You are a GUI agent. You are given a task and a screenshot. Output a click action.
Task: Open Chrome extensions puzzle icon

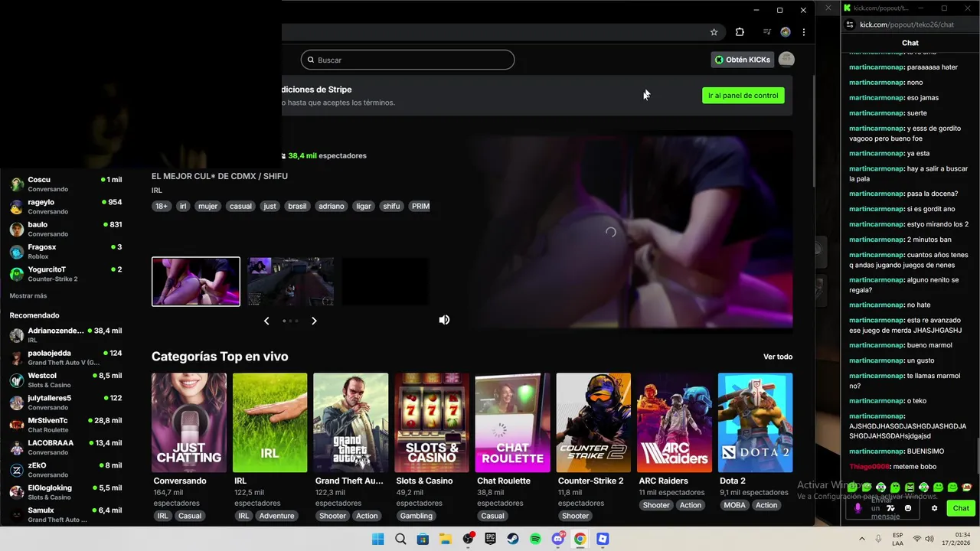click(740, 32)
